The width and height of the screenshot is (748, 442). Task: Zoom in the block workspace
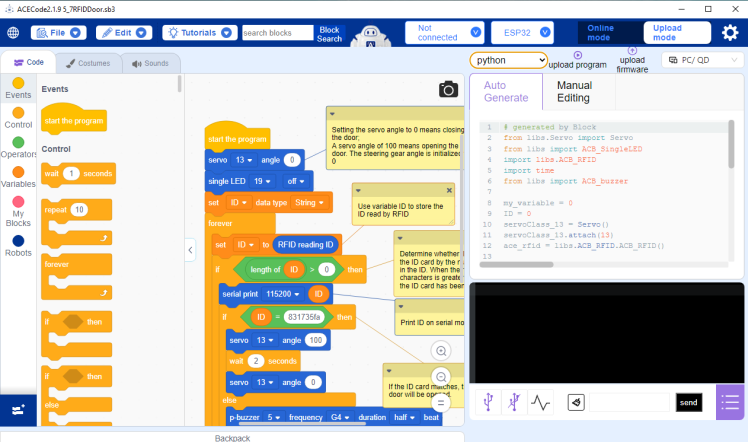tap(441, 351)
